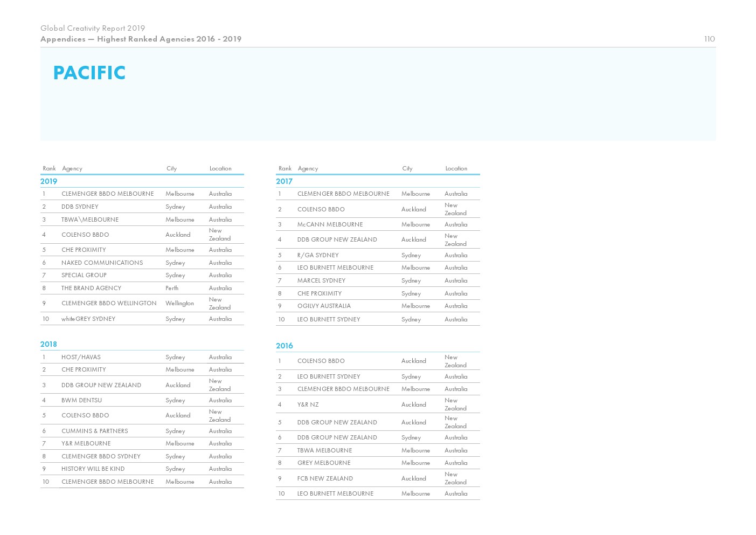Select the 'Appendices — Highest Ranked Agencies 2016 - 2019' subtitle
This screenshot has height=535, width=756.
pos(141,39)
